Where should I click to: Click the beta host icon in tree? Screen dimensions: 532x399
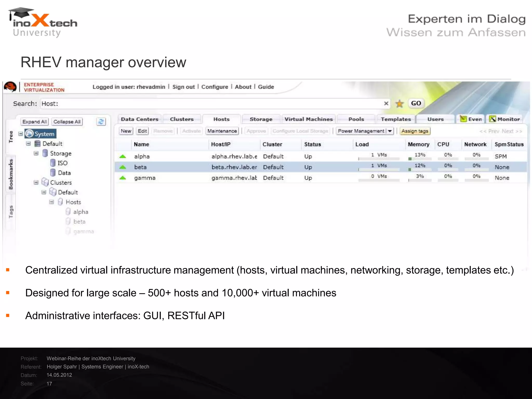[68, 221]
